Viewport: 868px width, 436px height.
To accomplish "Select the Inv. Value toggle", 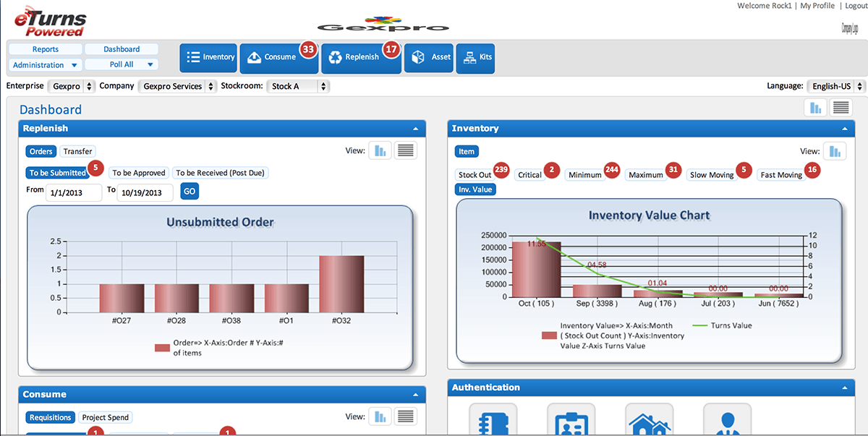I will 475,189.
